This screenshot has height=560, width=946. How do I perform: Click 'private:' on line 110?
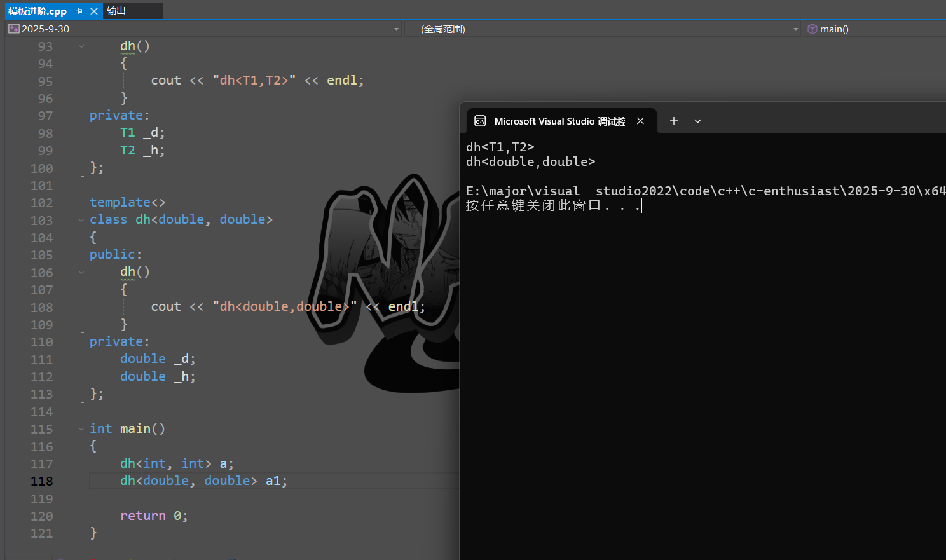coord(120,341)
